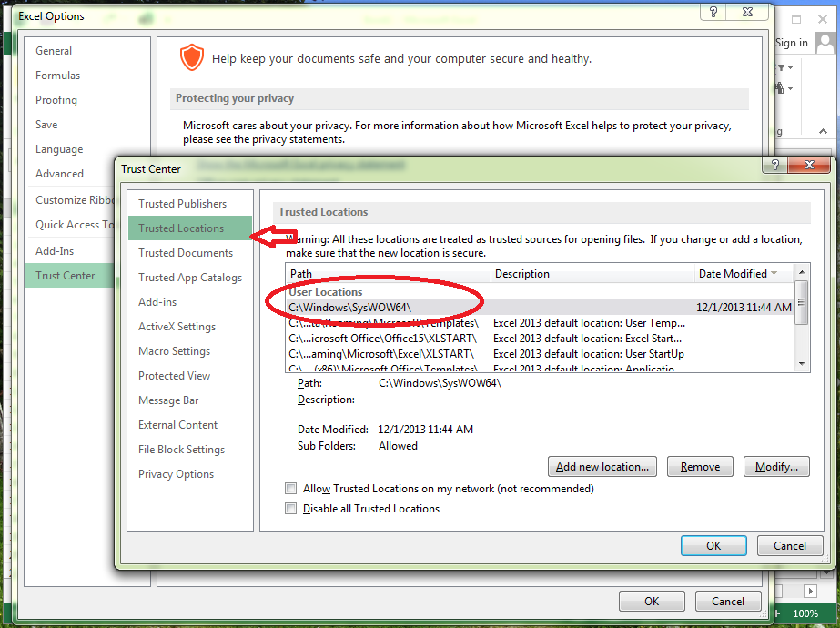Sort trusted locations by Path column
Image resolution: width=840 pixels, height=628 pixels.
coord(389,274)
